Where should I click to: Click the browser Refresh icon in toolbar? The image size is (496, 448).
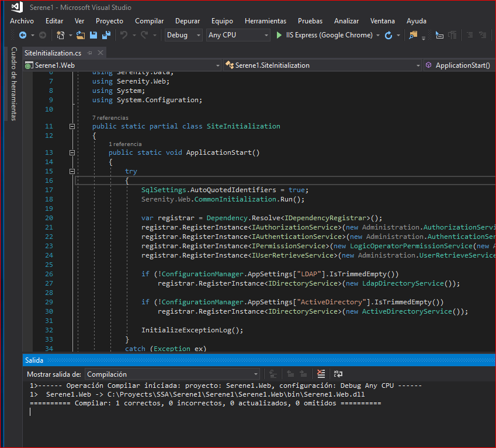point(389,35)
